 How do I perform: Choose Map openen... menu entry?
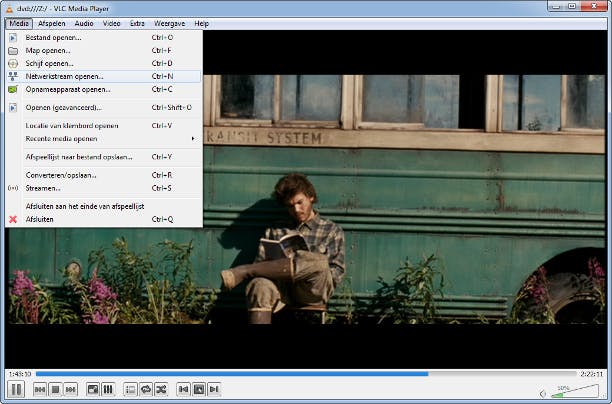(104, 50)
